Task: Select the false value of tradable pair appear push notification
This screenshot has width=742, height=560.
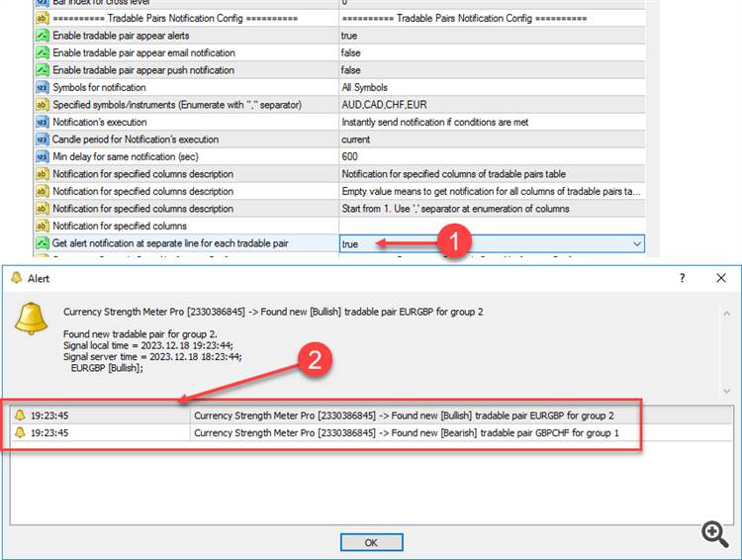Action: click(350, 70)
